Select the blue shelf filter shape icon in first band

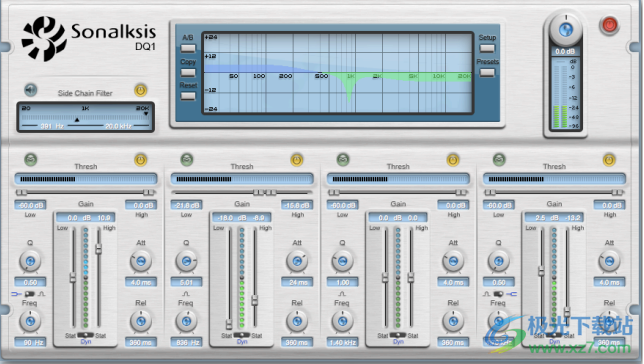click(x=16, y=294)
